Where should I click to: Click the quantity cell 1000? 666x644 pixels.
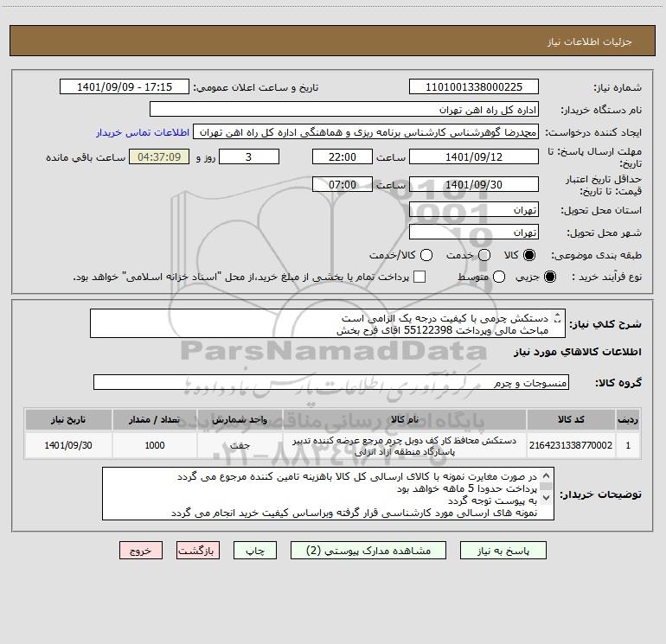154,445
